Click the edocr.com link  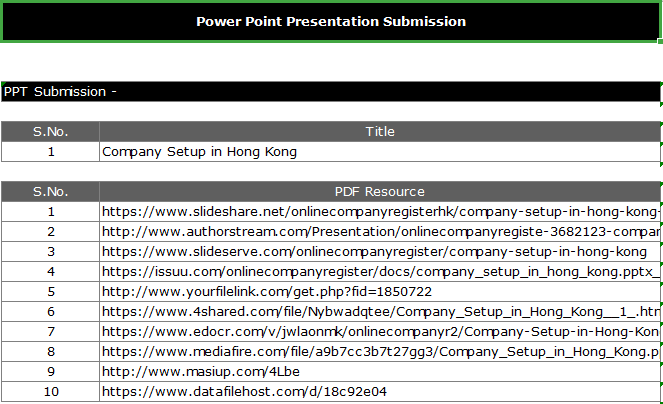tap(380, 332)
